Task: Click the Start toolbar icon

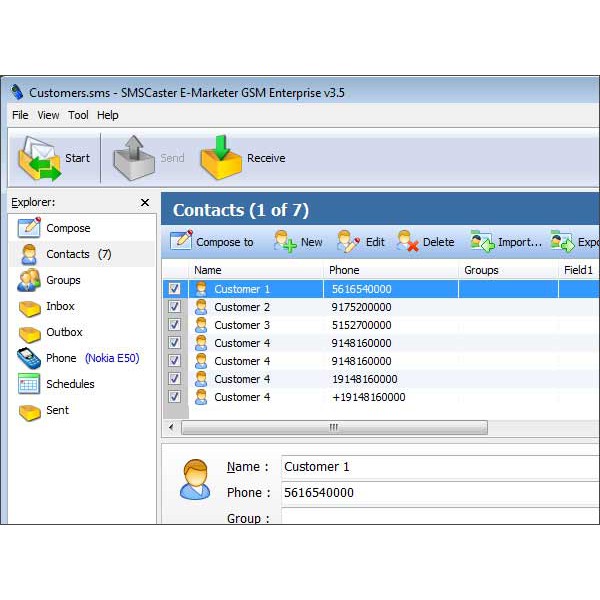Action: click(x=40, y=158)
